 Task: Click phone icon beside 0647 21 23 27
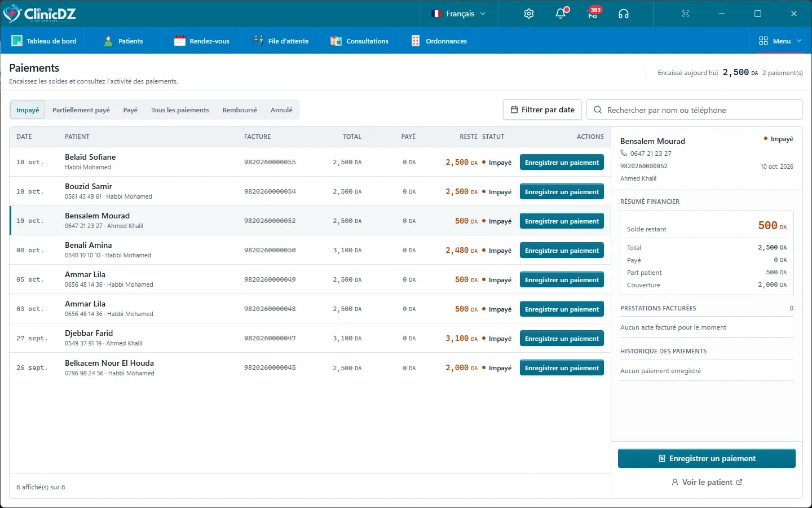click(x=624, y=153)
